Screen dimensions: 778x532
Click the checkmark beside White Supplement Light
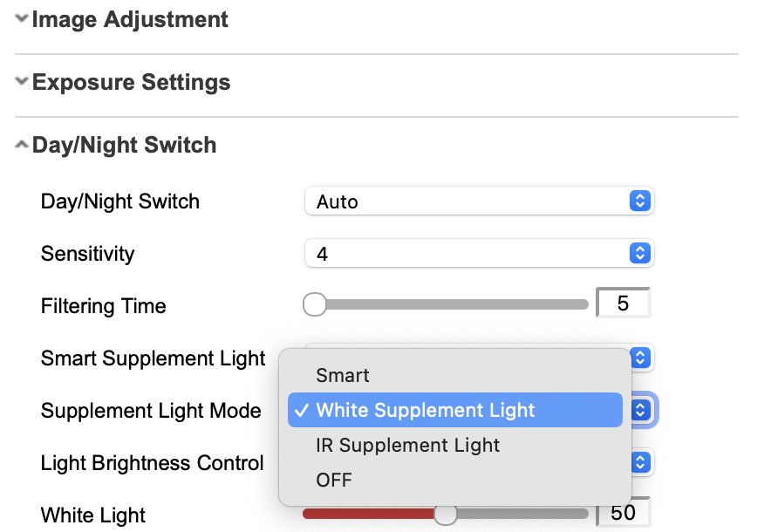(301, 410)
